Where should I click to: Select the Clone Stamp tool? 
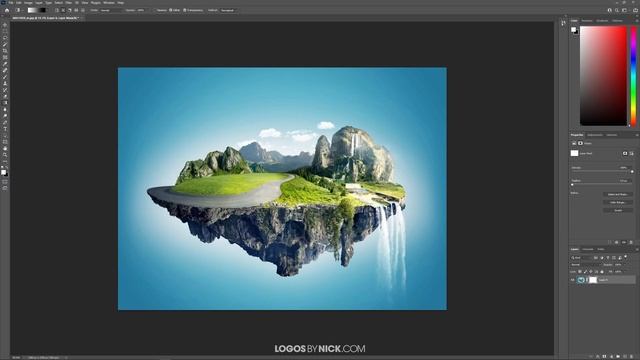[5, 83]
